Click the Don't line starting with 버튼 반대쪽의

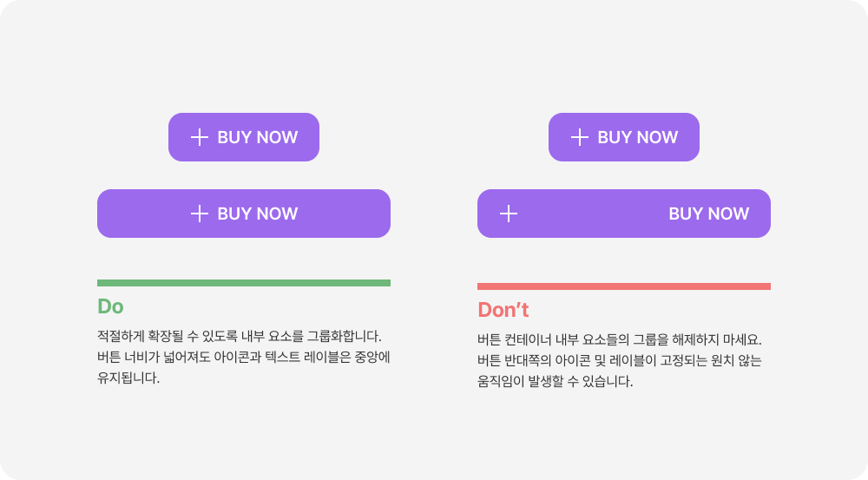[x=620, y=360]
